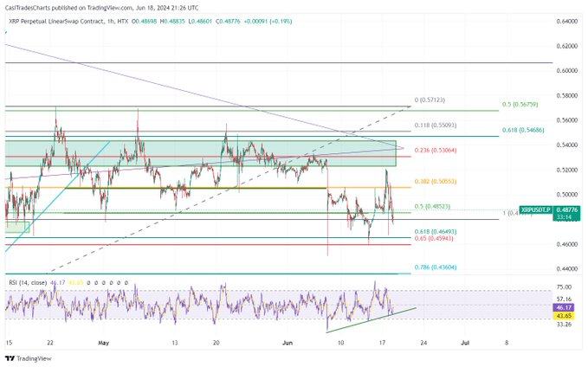588x367 pixels.
Task: Click the 0.44000 price axis label
Action: (567, 269)
